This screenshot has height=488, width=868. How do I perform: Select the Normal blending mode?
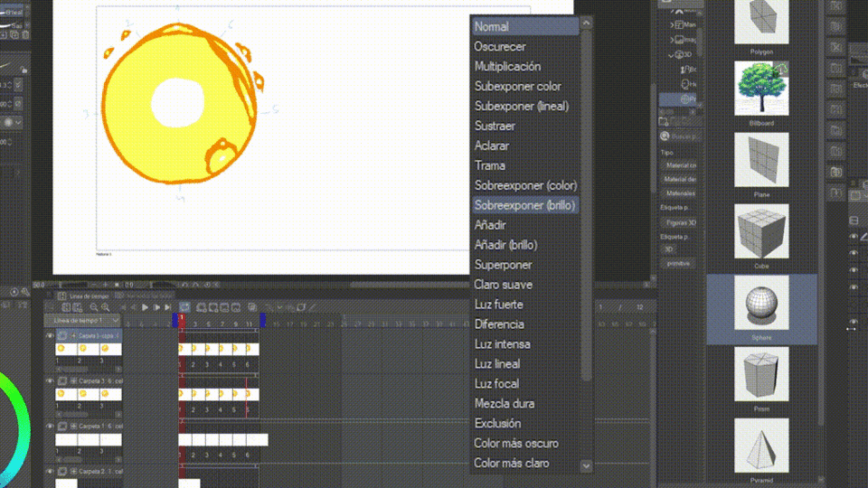[x=524, y=26]
